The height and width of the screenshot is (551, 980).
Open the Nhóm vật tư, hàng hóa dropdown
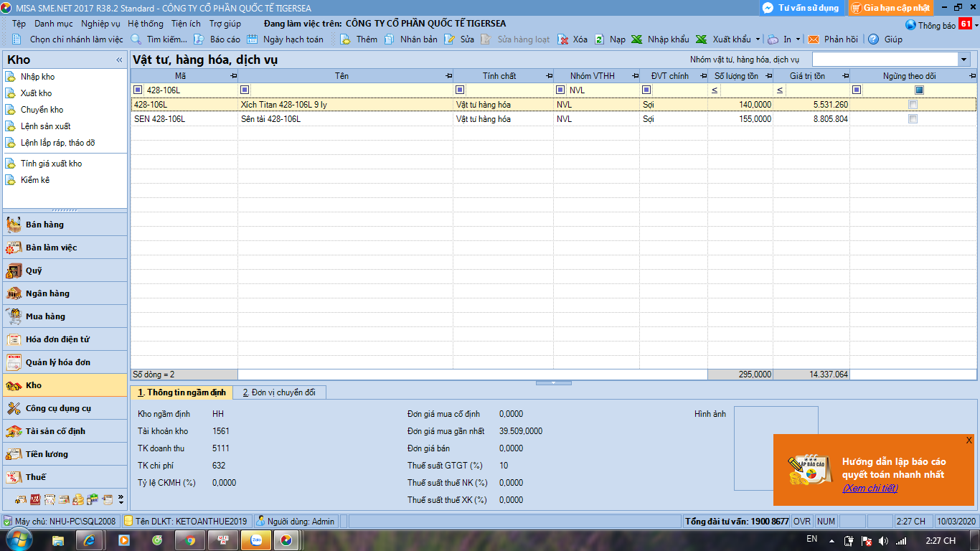point(963,60)
